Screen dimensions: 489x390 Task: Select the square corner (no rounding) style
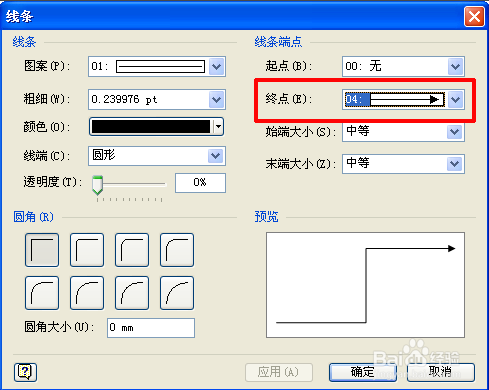(42, 250)
